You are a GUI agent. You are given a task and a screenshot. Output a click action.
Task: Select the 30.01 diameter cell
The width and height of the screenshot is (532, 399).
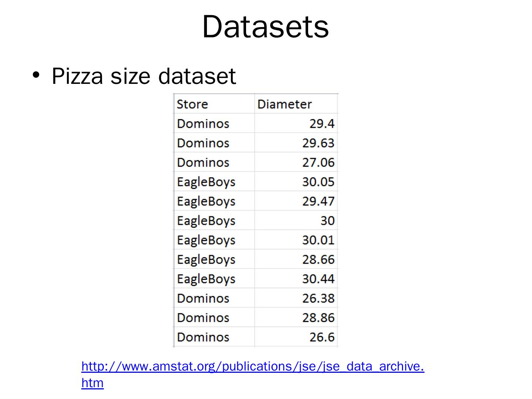[318, 240]
